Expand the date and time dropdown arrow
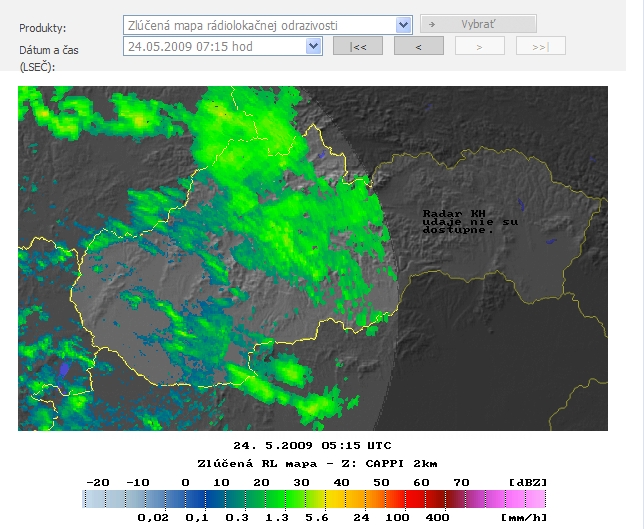Viewport: 644px width, 529px height. (313, 46)
